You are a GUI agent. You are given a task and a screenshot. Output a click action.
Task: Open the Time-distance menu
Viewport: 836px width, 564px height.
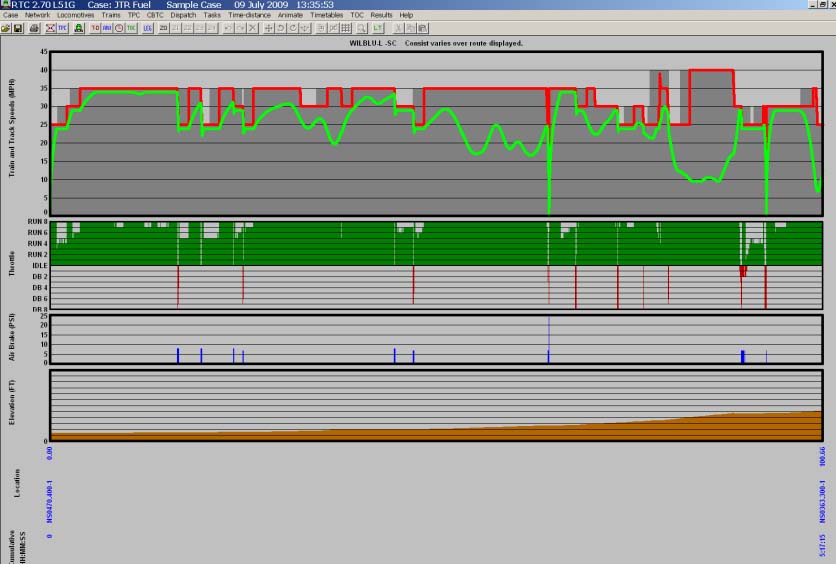248,15
